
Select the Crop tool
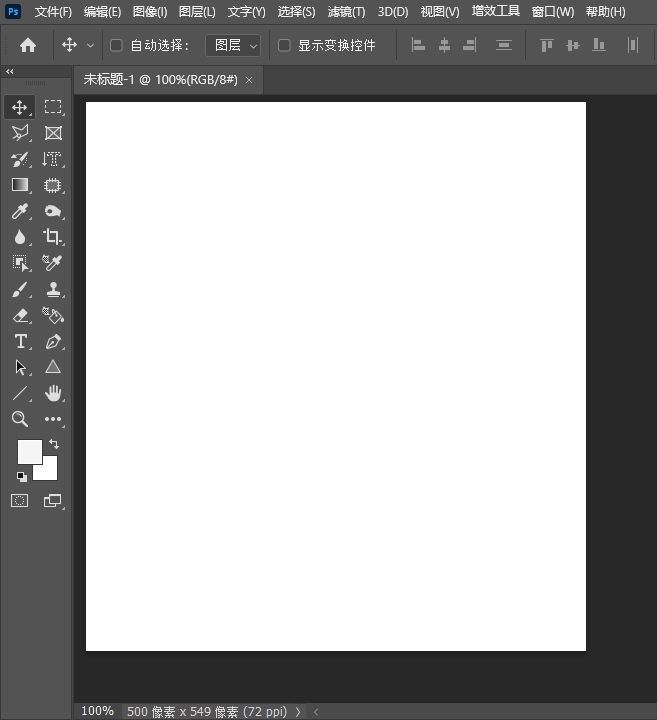52,237
